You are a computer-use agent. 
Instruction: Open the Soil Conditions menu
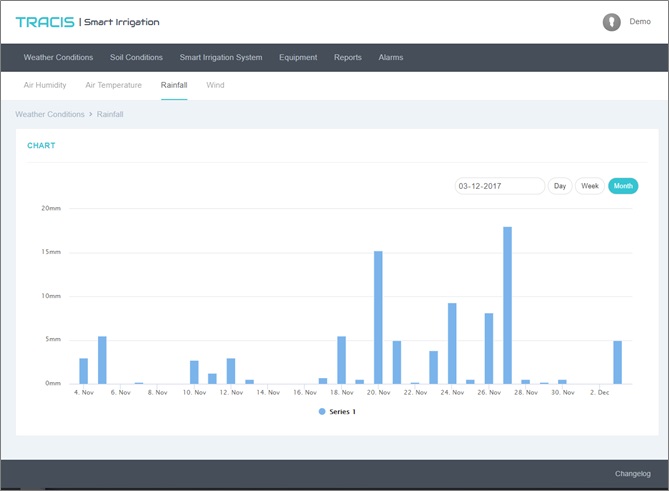coord(136,57)
